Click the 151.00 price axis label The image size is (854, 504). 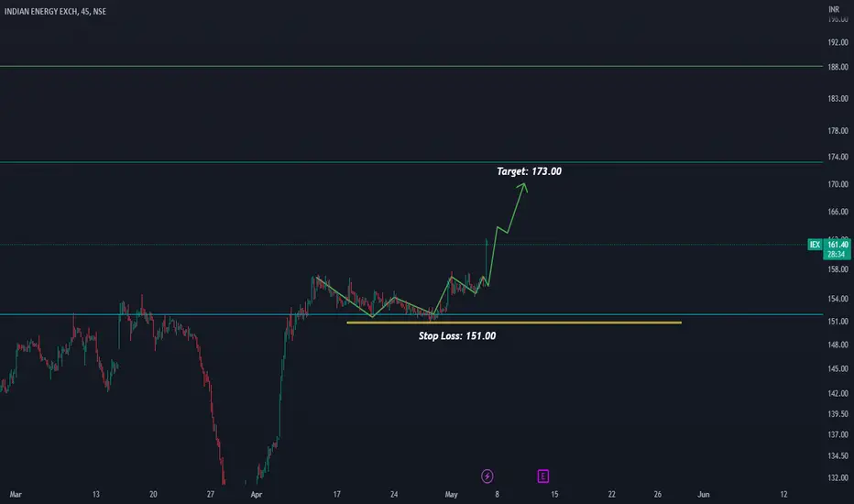point(838,322)
